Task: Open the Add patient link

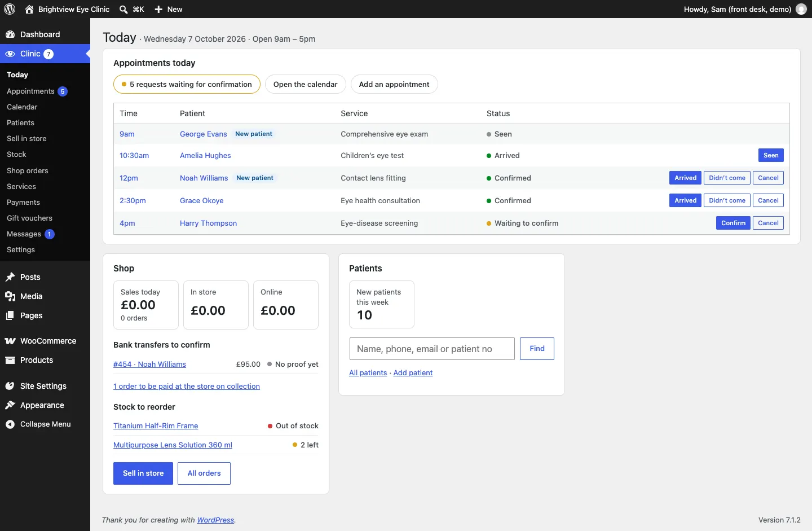Action: 413,372
